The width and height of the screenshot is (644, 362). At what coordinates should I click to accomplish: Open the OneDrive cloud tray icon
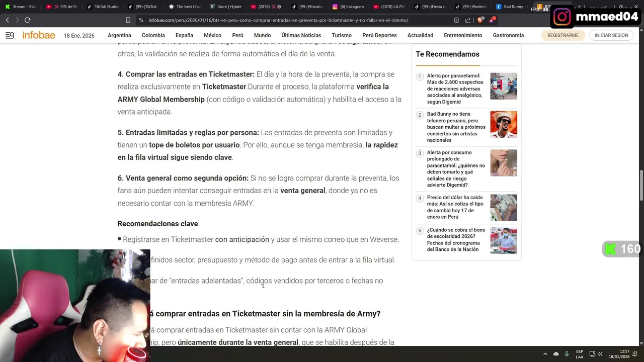[x=556, y=354]
